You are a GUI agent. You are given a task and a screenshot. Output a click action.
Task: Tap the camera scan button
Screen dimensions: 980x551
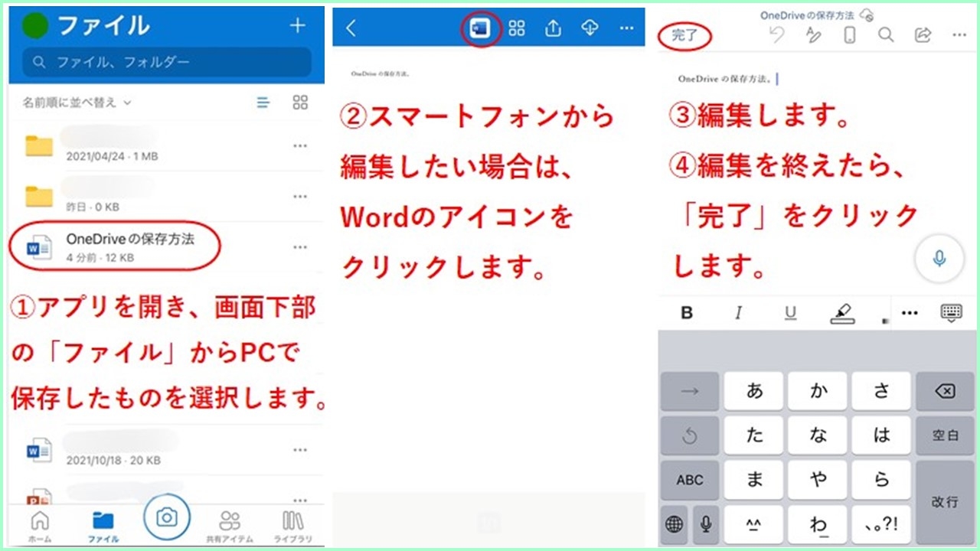click(166, 518)
